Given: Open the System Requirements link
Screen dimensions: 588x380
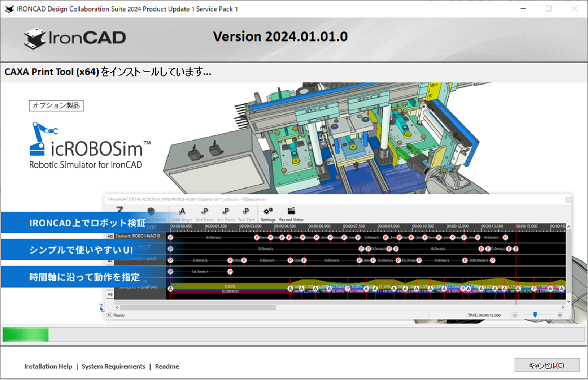Looking at the screenshot, I should [x=113, y=366].
